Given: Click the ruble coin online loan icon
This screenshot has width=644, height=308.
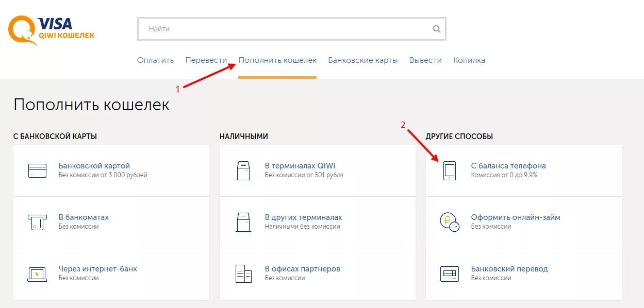Looking at the screenshot, I should 449,222.
